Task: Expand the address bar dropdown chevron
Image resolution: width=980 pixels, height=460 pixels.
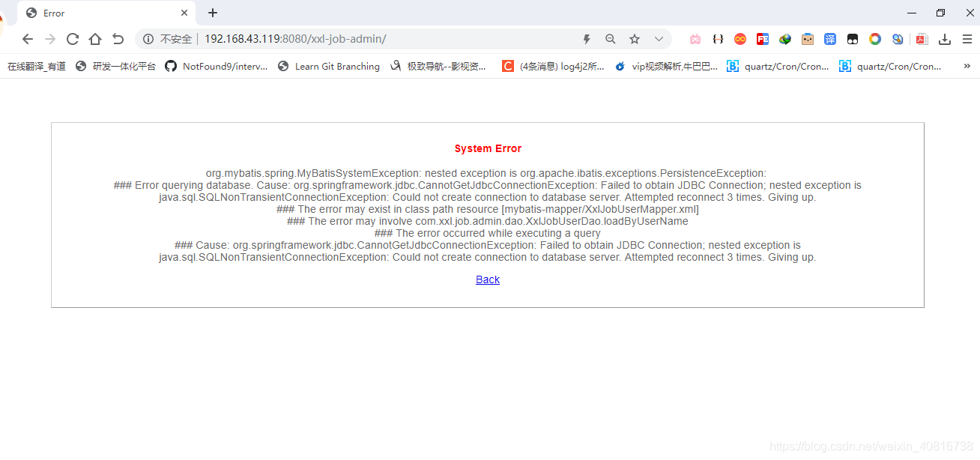Action: coord(659,39)
